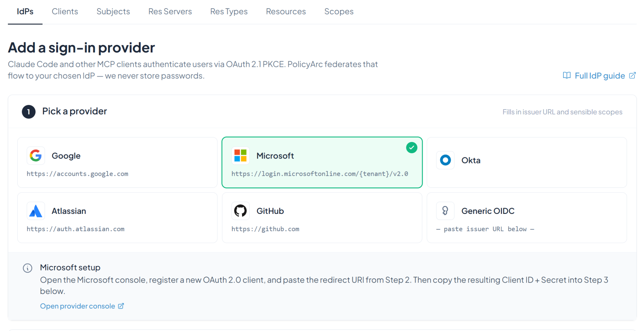Viewport: 644px width, 331px height.
Task: Switch to the Resources tab
Action: pyautogui.click(x=286, y=12)
